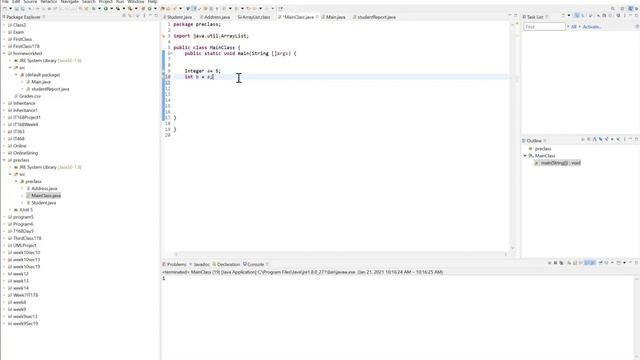Select the week9sec19 project
The width and height of the screenshot is (640, 360).
tap(23, 324)
